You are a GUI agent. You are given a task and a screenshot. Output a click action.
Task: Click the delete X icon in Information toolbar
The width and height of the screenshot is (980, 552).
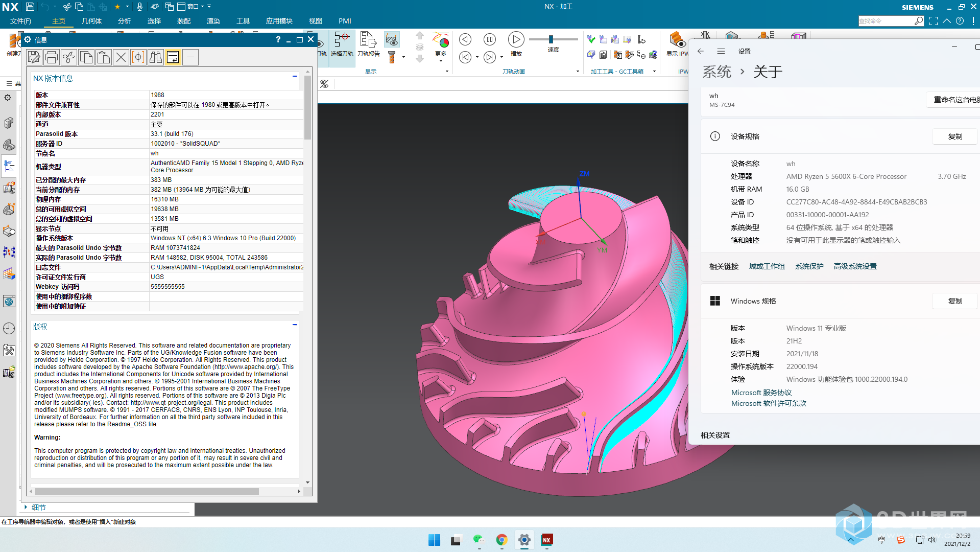coord(121,57)
